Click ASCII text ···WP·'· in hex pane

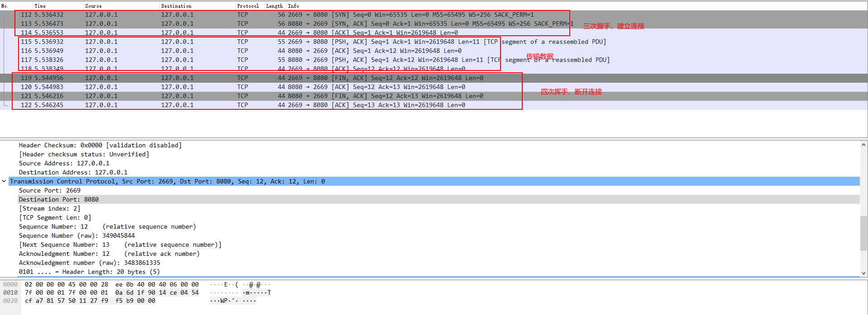(x=224, y=301)
